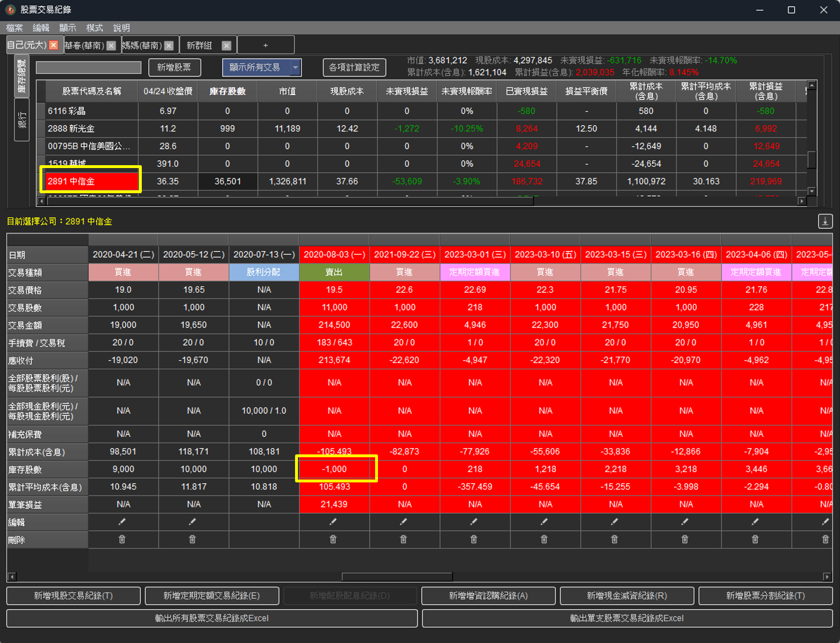The width and height of the screenshot is (840, 643).
Task: Switch to the 媽媽(華南) tab
Action: pos(142,45)
